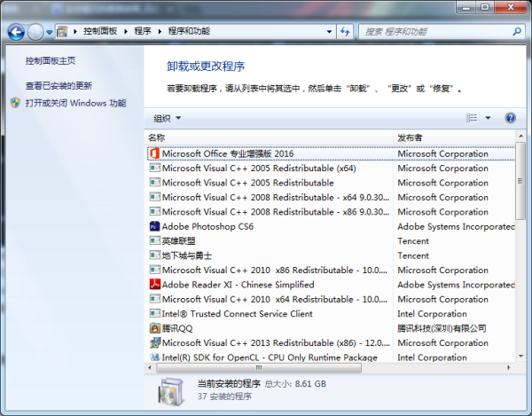Expand the address bar history dropdown
Viewport: 532px width, 416px height.
click(329, 32)
